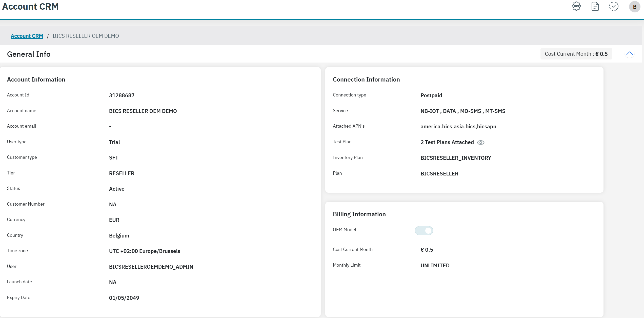
Task: Click breadcrumb text BICS RESELLER OEM DEMO
Action: [x=86, y=36]
